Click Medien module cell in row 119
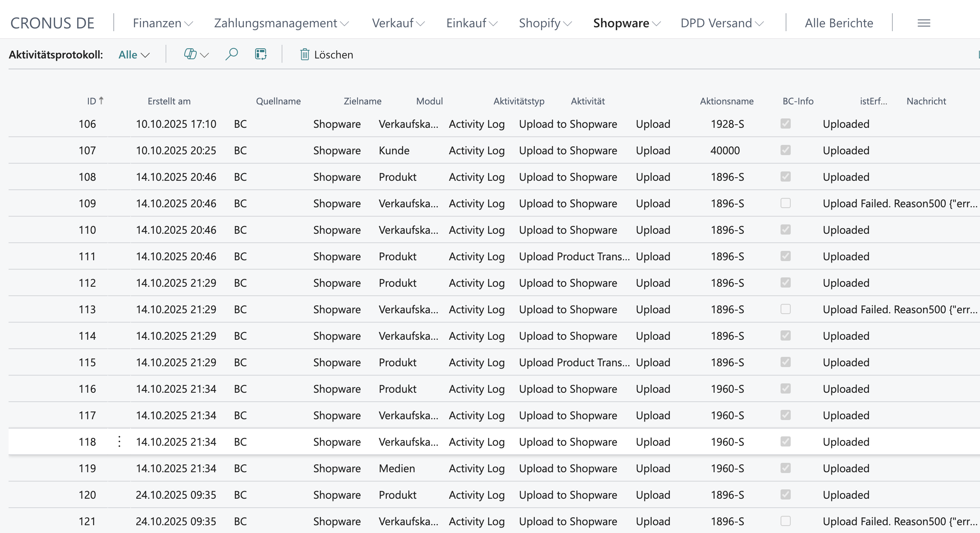 click(397, 468)
